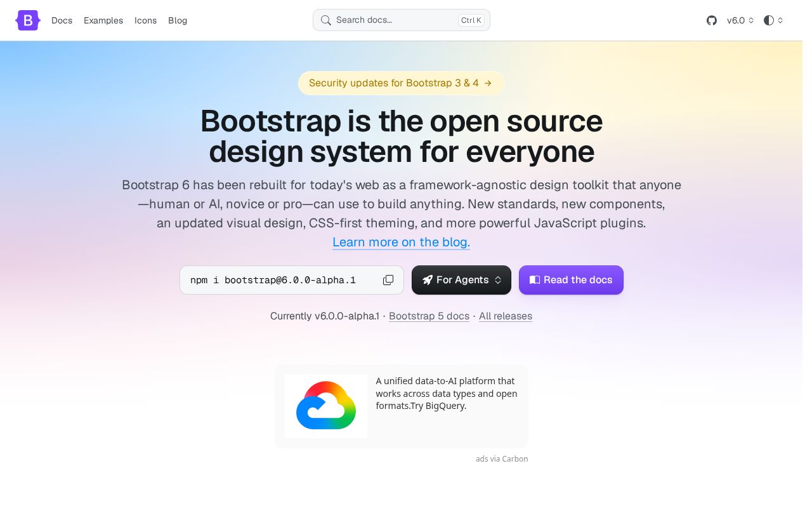Click the Read the docs button

point(571,280)
